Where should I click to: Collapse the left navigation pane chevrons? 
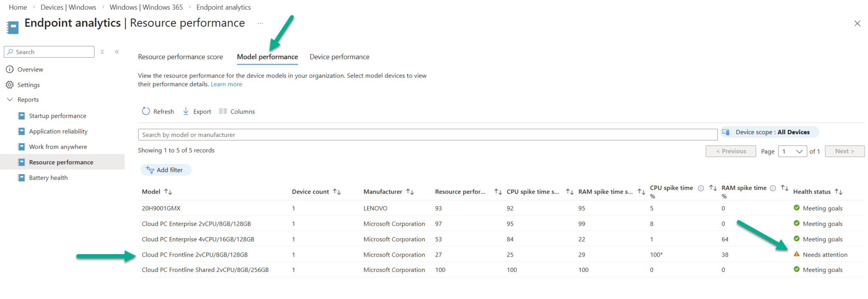pos(117,52)
